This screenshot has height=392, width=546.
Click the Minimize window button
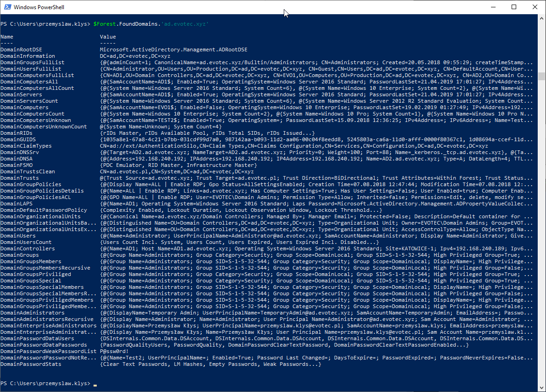(x=493, y=7)
